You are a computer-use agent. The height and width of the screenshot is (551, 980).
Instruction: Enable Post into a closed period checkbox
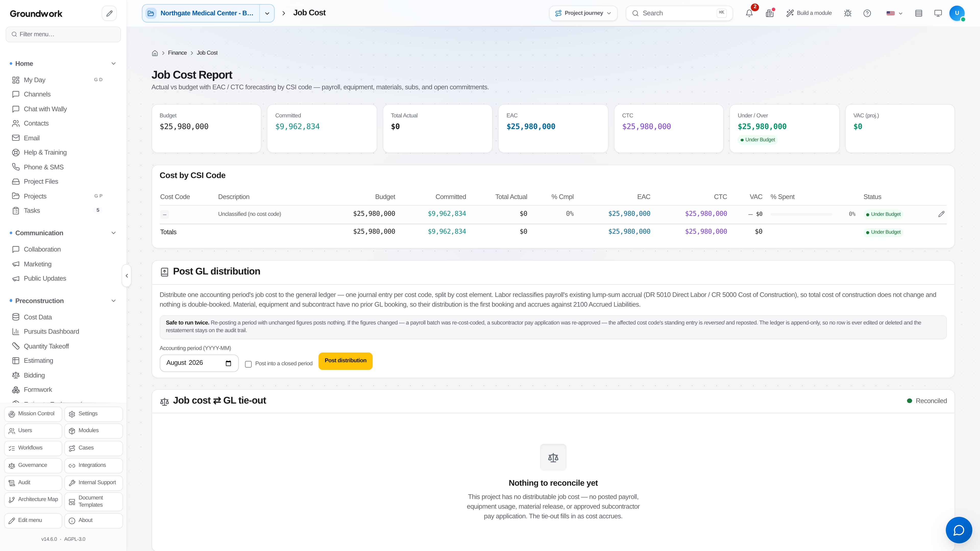(x=248, y=364)
